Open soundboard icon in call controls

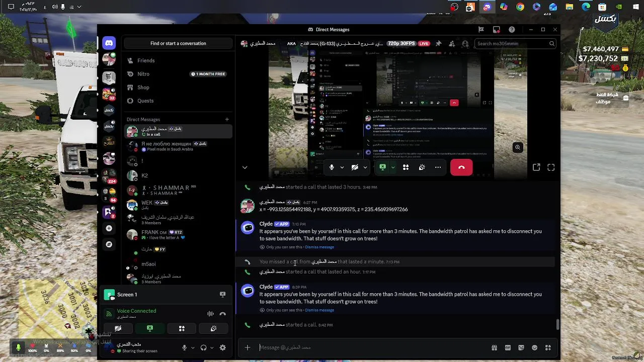coord(422,167)
